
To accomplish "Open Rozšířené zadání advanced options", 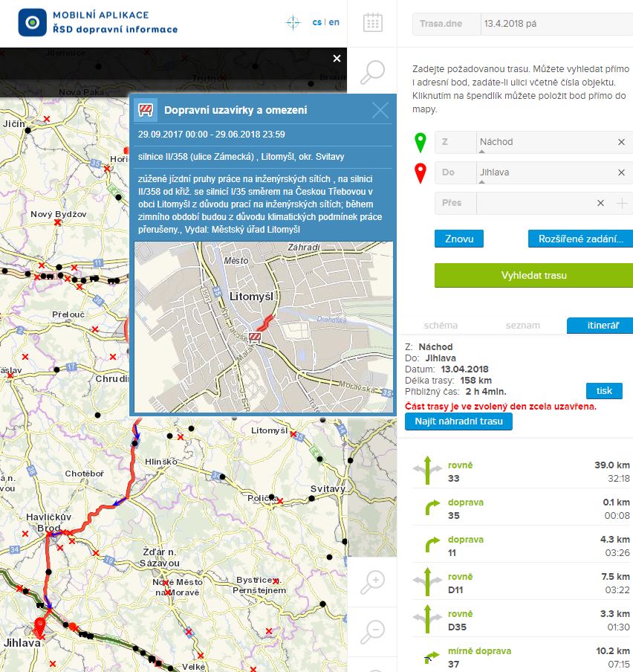I will [580, 239].
